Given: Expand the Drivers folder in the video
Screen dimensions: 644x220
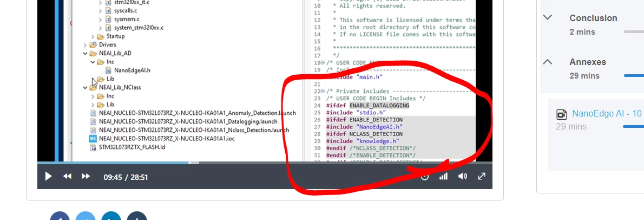Looking at the screenshot, I should [85, 45].
